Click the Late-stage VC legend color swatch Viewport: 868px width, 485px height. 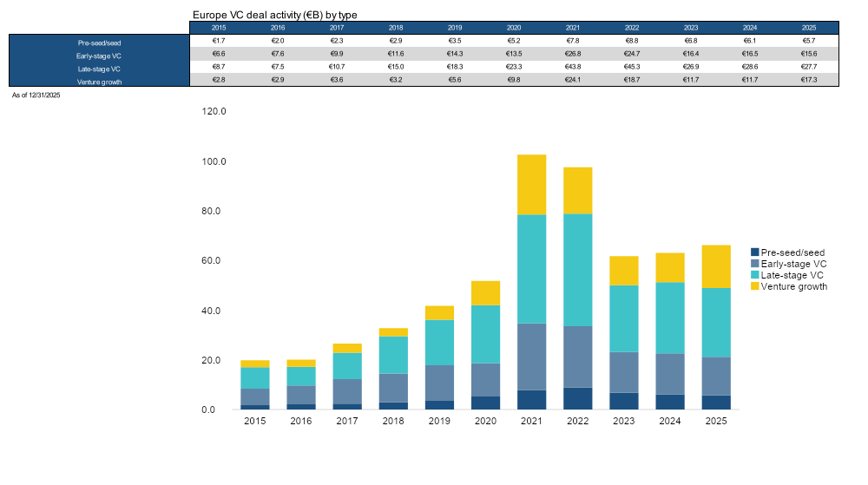point(754,275)
